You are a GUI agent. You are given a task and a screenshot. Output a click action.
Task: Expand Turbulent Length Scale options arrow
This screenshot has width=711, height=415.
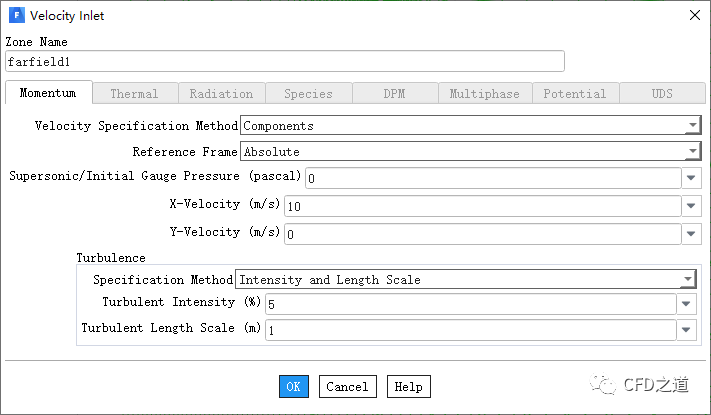[688, 330]
